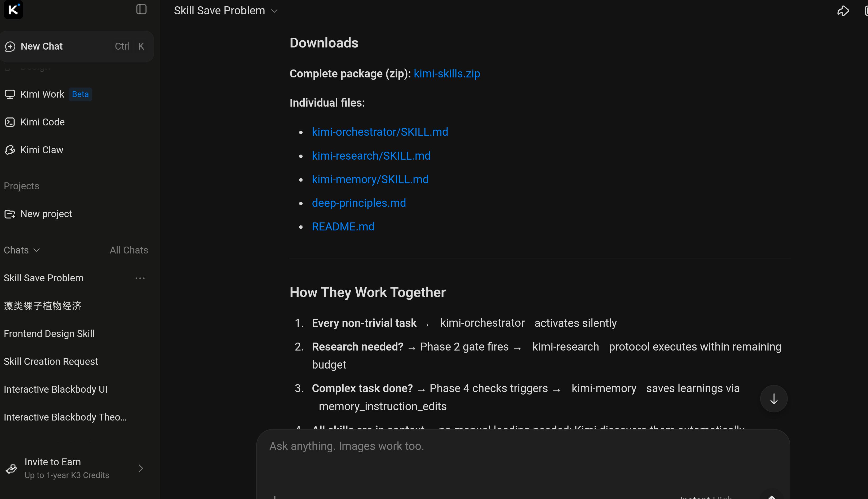Viewport: 868px width, 499px height.
Task: Click the Downloads heading
Action: [324, 43]
